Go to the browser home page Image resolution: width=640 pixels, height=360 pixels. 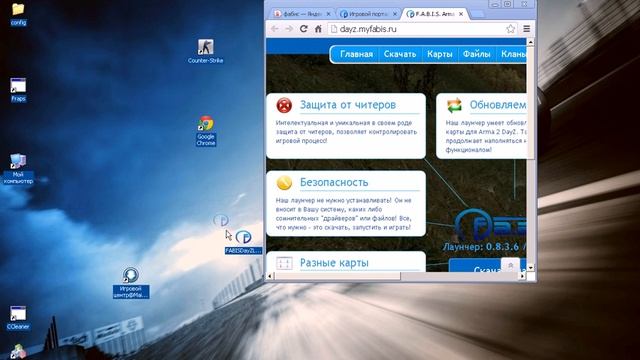coord(318,29)
